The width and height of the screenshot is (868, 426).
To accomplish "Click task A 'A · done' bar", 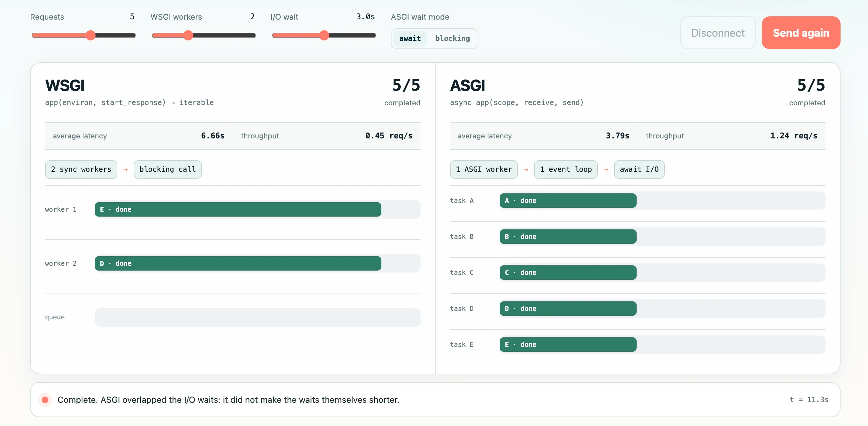I will [568, 201].
